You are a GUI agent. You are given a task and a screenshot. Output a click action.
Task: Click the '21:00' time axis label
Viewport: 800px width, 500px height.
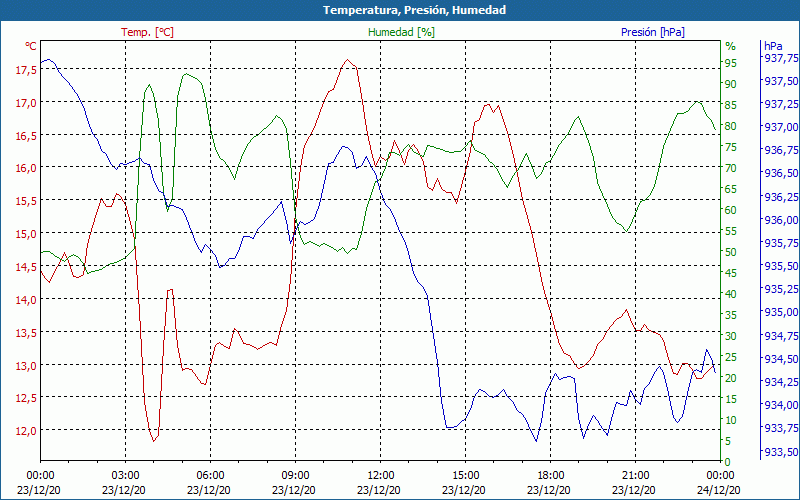click(x=635, y=476)
